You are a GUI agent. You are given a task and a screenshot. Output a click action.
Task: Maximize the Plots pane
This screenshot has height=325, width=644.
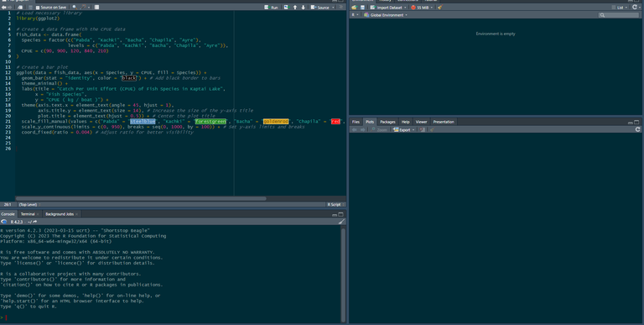pos(636,122)
